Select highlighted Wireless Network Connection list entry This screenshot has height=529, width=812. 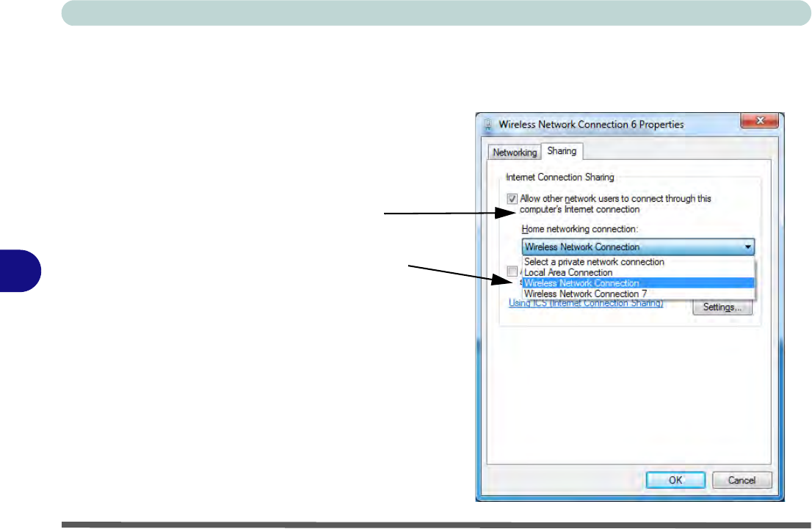[638, 283]
